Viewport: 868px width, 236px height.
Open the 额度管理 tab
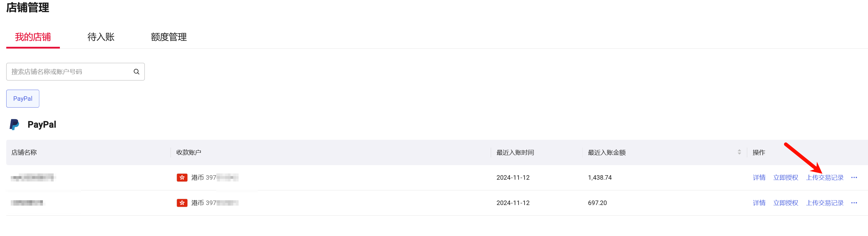169,37
